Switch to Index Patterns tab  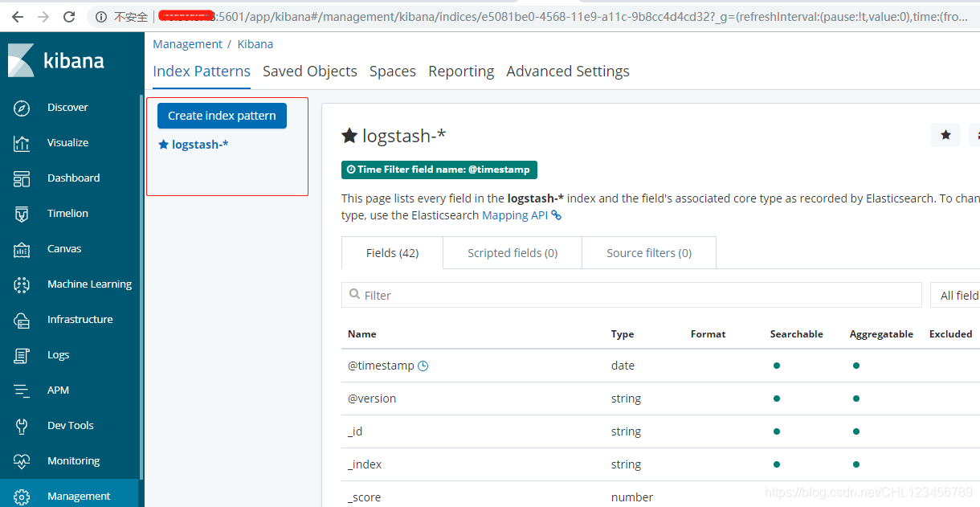click(x=202, y=71)
